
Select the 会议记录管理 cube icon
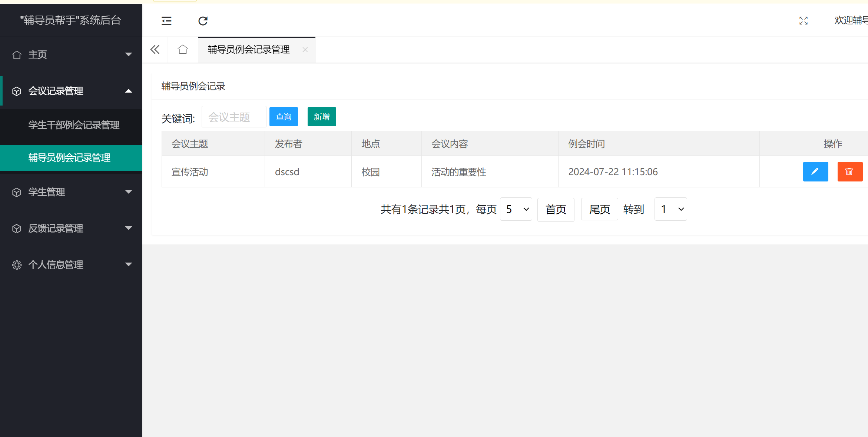(x=17, y=91)
